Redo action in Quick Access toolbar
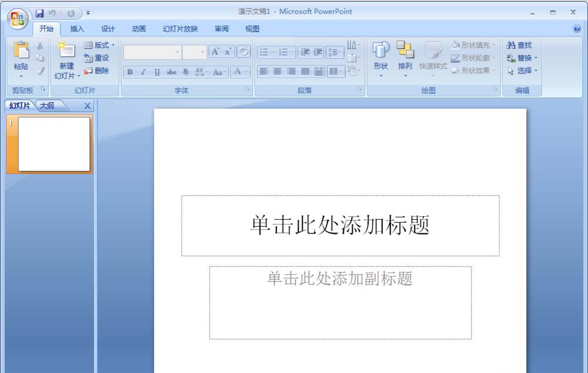588x373 pixels. 71,14
